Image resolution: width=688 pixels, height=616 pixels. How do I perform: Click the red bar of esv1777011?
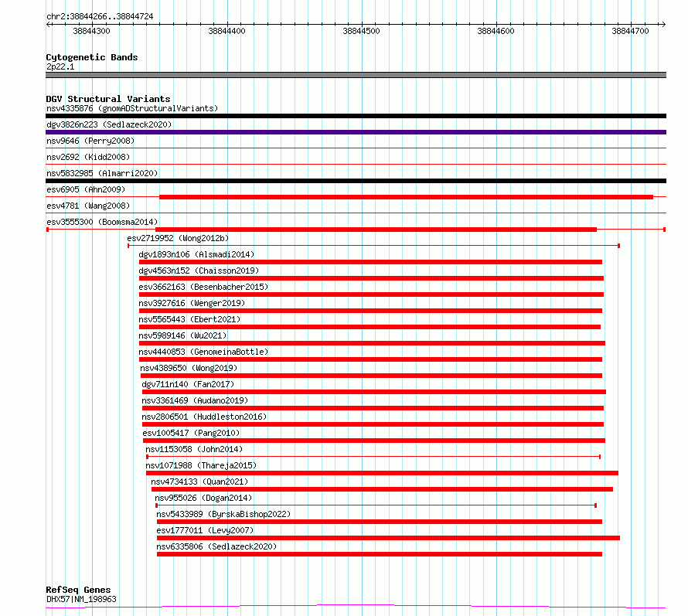coord(388,538)
